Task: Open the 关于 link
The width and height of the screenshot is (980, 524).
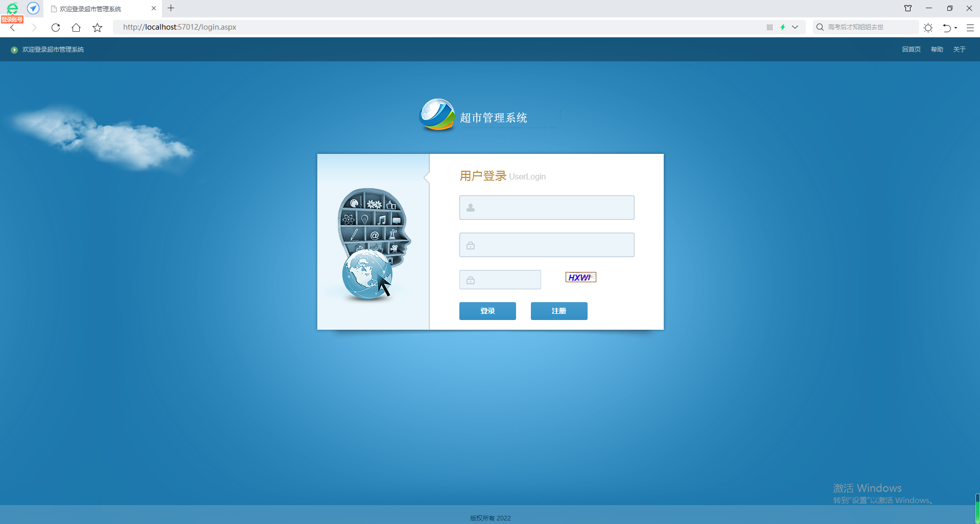Action: 959,50
